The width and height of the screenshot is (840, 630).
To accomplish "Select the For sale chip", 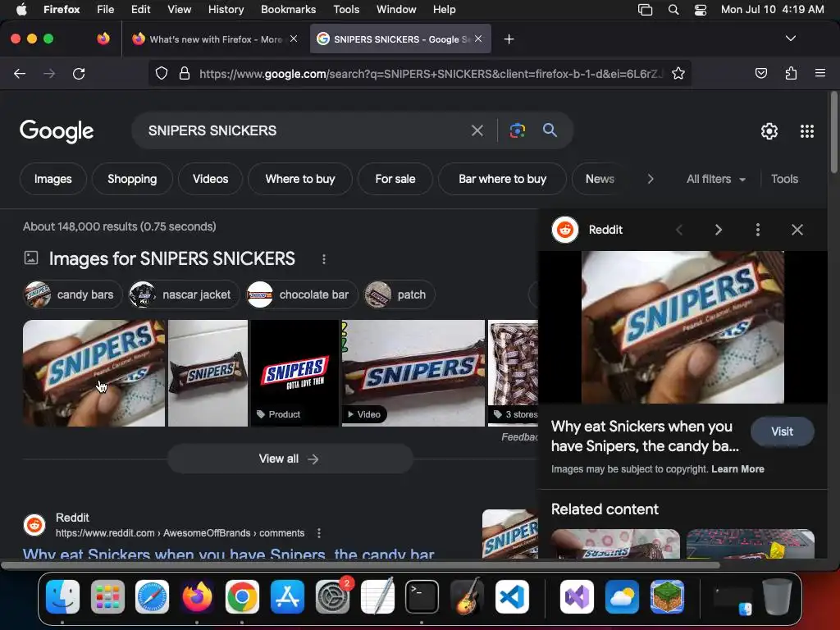I will coord(395,179).
